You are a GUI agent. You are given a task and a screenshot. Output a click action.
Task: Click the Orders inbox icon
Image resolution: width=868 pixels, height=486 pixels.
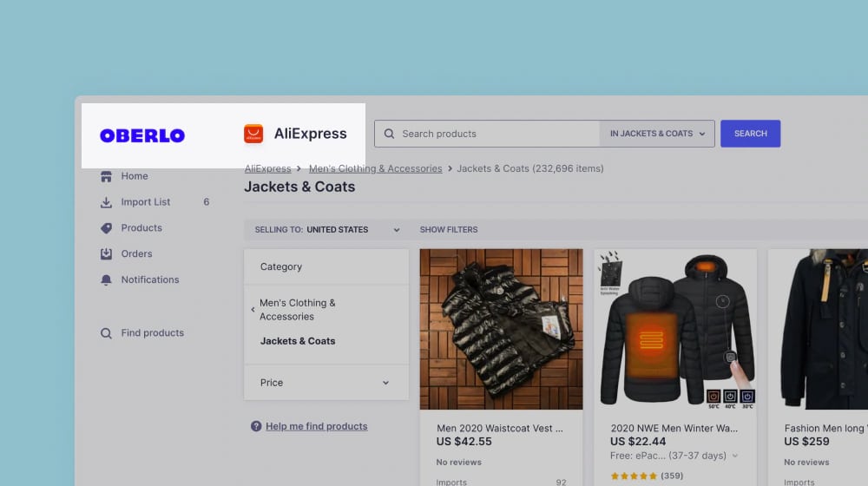[106, 253]
